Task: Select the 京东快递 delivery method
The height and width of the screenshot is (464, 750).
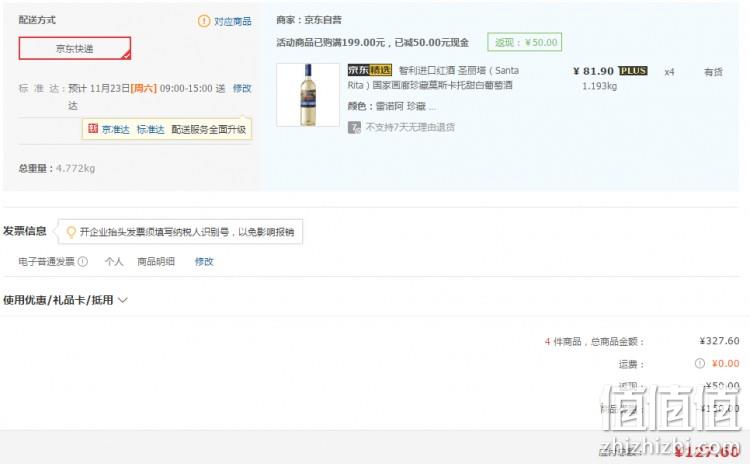Action: click(75, 48)
